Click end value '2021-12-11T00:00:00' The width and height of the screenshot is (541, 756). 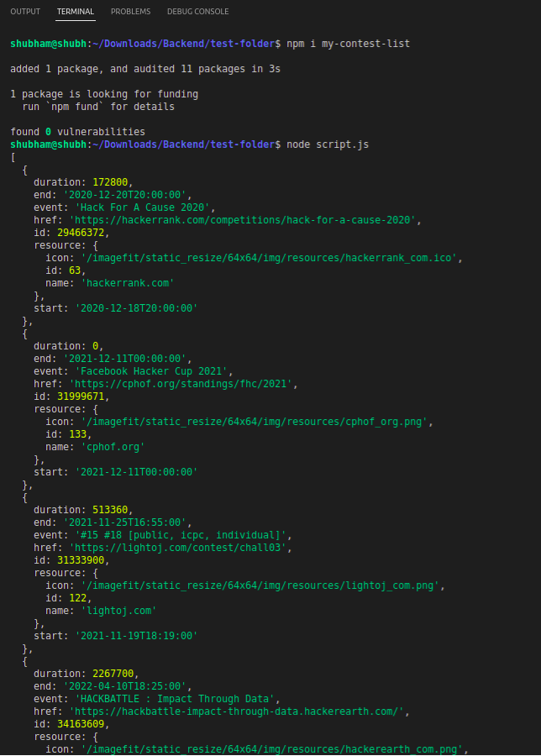[125, 358]
